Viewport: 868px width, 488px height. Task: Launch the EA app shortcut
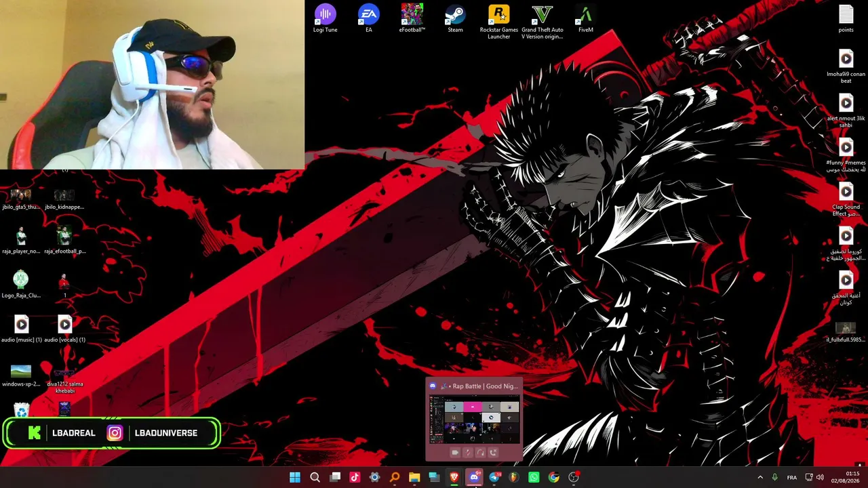pyautogui.click(x=369, y=18)
